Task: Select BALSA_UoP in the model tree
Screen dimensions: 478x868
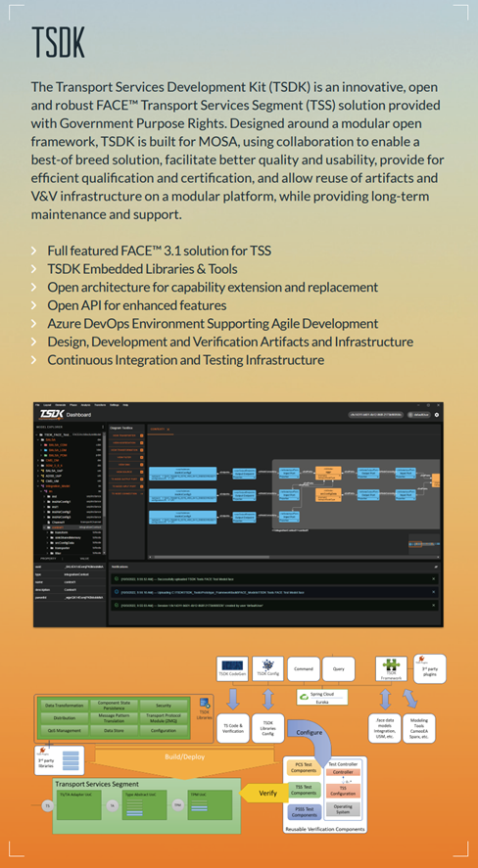Action: point(54,471)
